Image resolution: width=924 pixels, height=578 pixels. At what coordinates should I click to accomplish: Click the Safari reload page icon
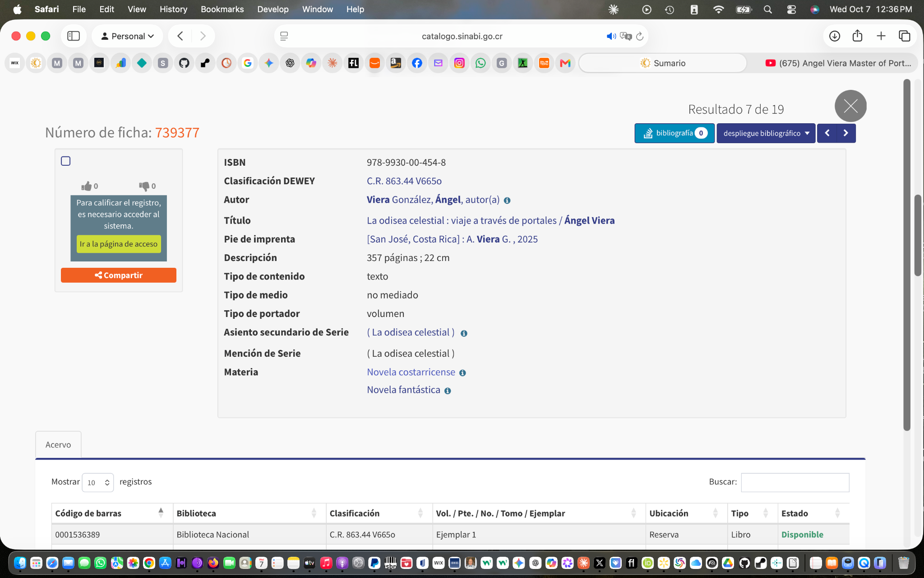tap(640, 36)
